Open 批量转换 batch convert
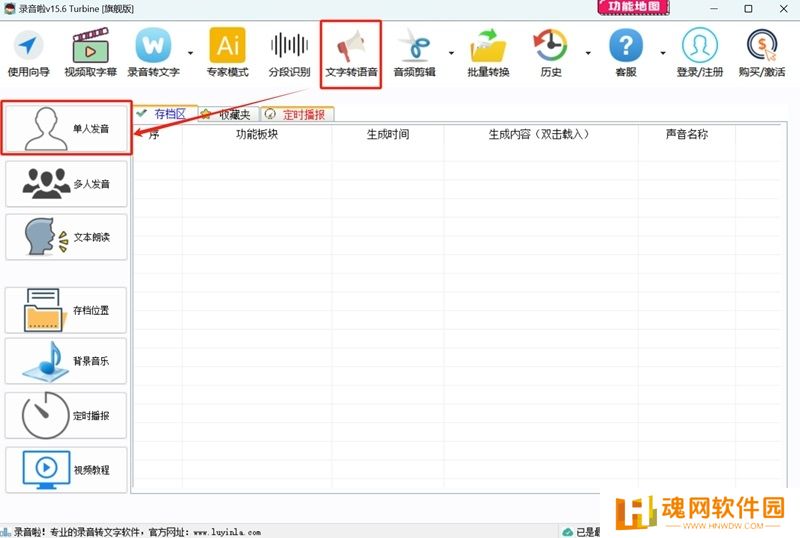Viewport: 800px width, 538px height. pos(488,54)
